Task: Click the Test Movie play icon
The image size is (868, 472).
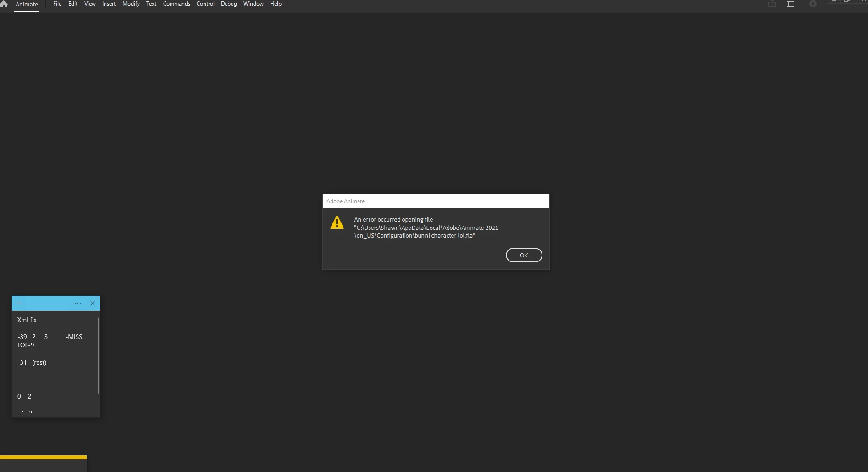Action: [813, 4]
